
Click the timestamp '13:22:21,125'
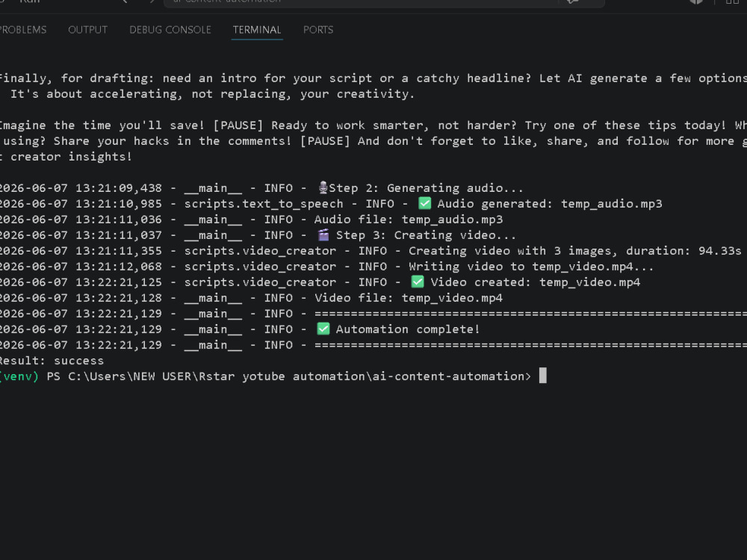(119, 282)
